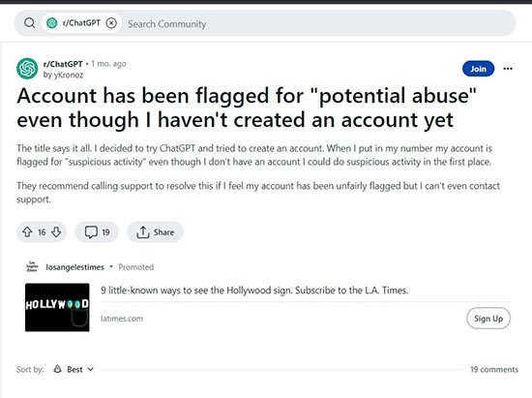
Task: Click the losangelestimes advertiser logo
Action: [32, 266]
